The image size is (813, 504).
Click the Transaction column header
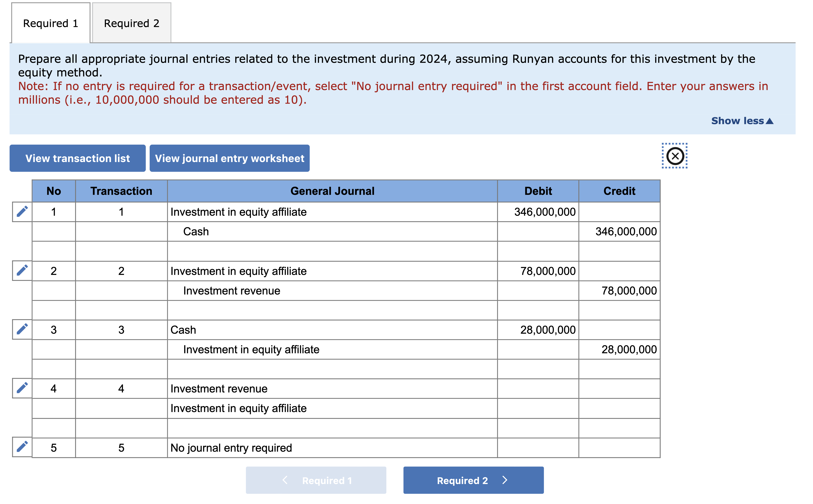[121, 191]
